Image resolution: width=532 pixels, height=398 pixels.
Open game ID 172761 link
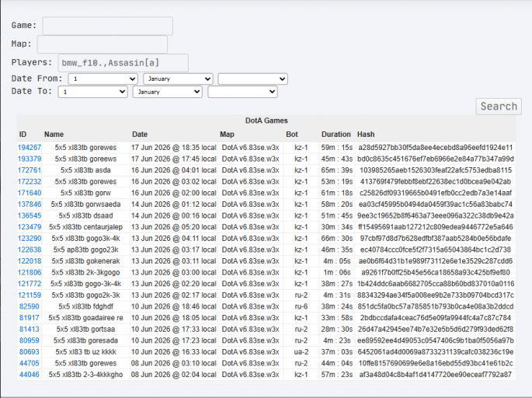30,170
